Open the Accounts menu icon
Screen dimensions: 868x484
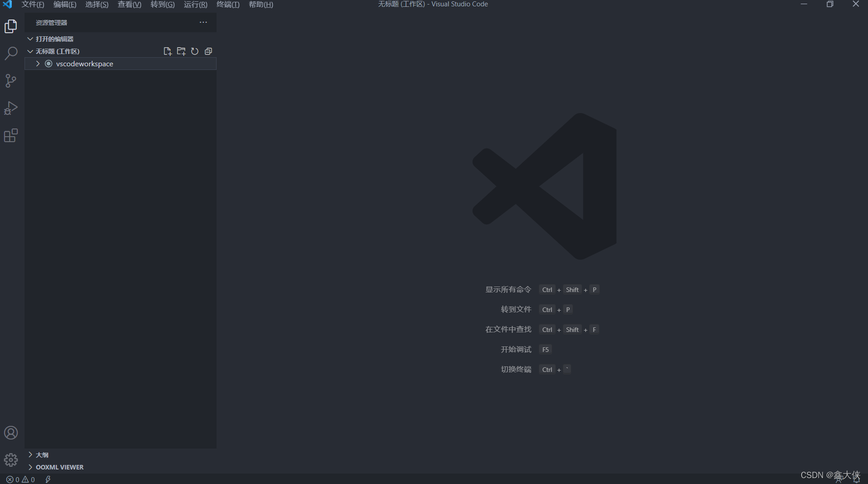click(11, 433)
